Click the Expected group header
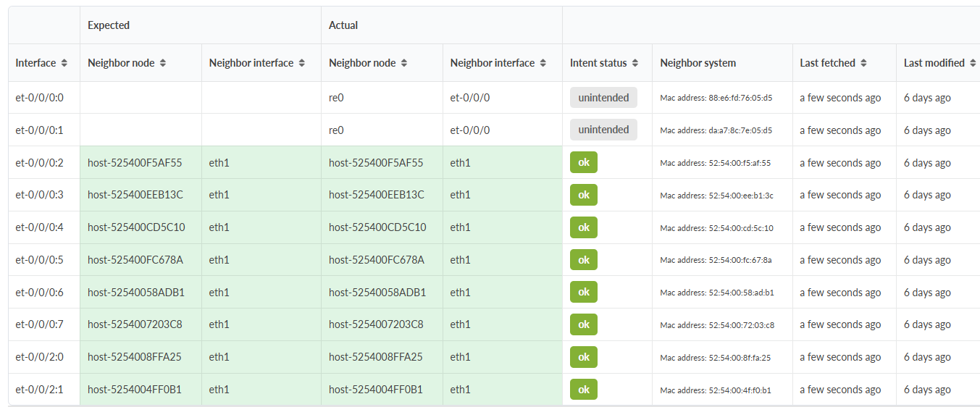 [109, 25]
